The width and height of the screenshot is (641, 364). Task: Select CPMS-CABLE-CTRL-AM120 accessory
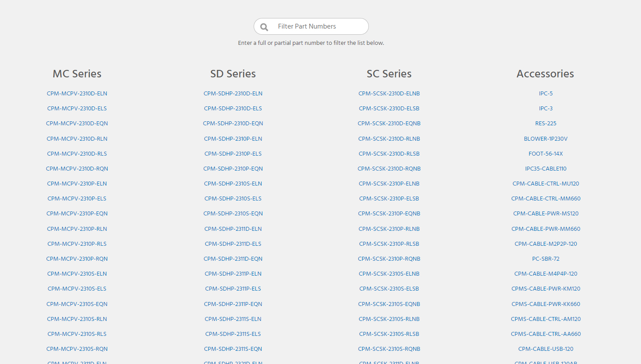pyautogui.click(x=546, y=319)
